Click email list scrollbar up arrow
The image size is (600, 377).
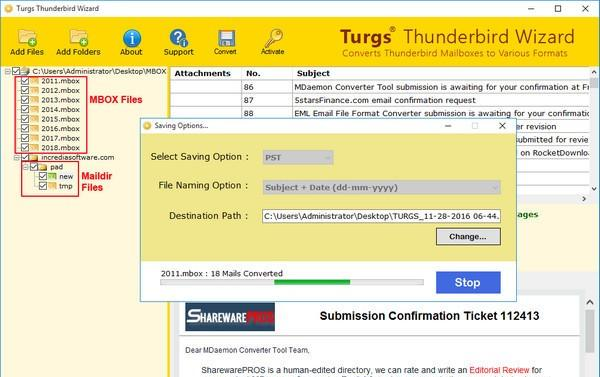(594, 72)
